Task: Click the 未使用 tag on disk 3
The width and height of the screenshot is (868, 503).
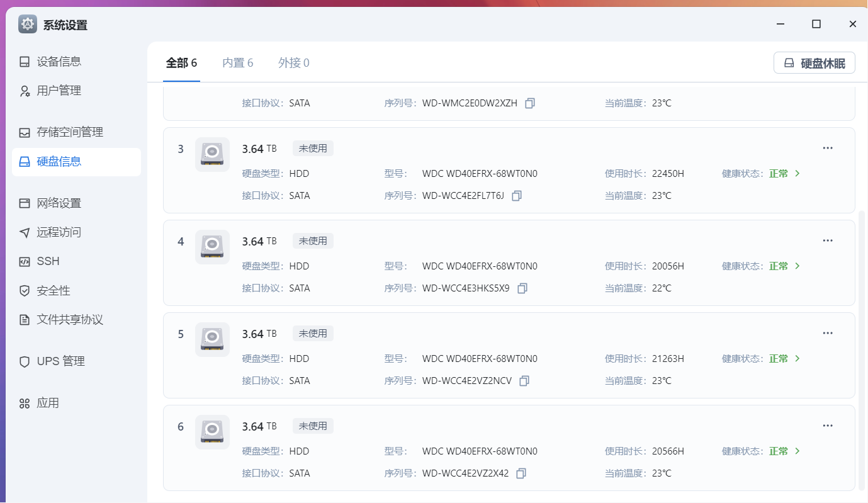Action: [313, 149]
